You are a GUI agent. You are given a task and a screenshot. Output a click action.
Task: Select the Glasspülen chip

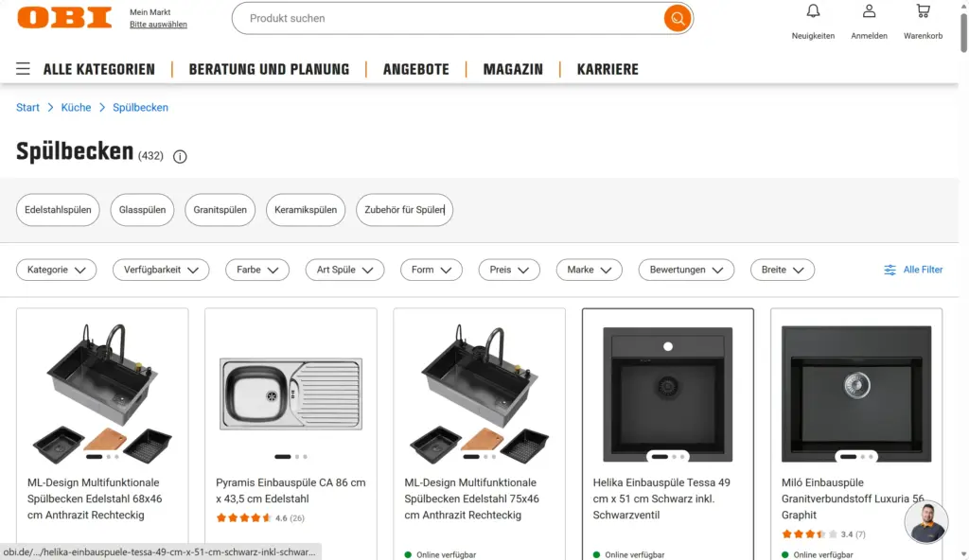click(x=142, y=210)
